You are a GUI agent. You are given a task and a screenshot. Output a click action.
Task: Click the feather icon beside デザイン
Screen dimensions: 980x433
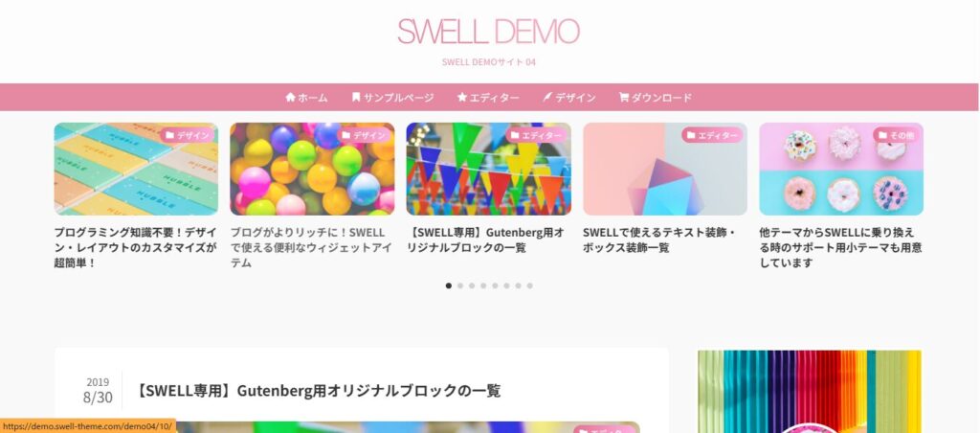click(x=546, y=97)
